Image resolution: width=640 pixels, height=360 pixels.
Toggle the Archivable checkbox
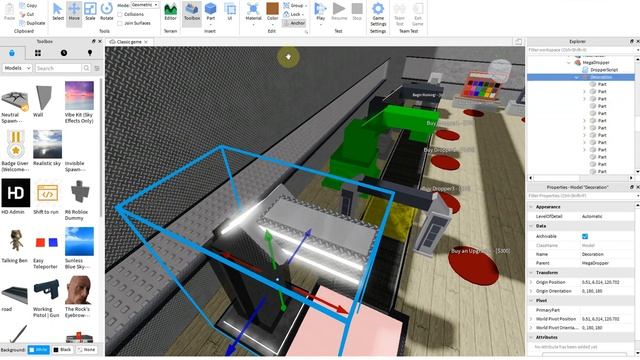click(585, 236)
